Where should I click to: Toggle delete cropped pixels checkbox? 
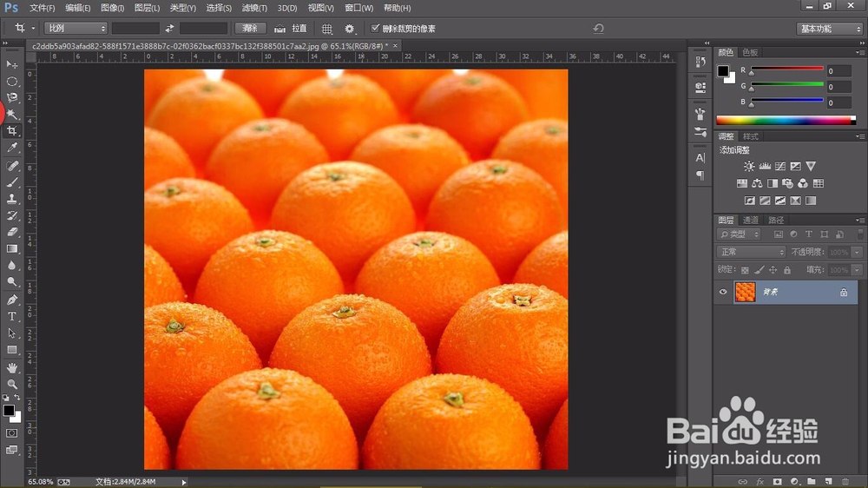pos(375,28)
